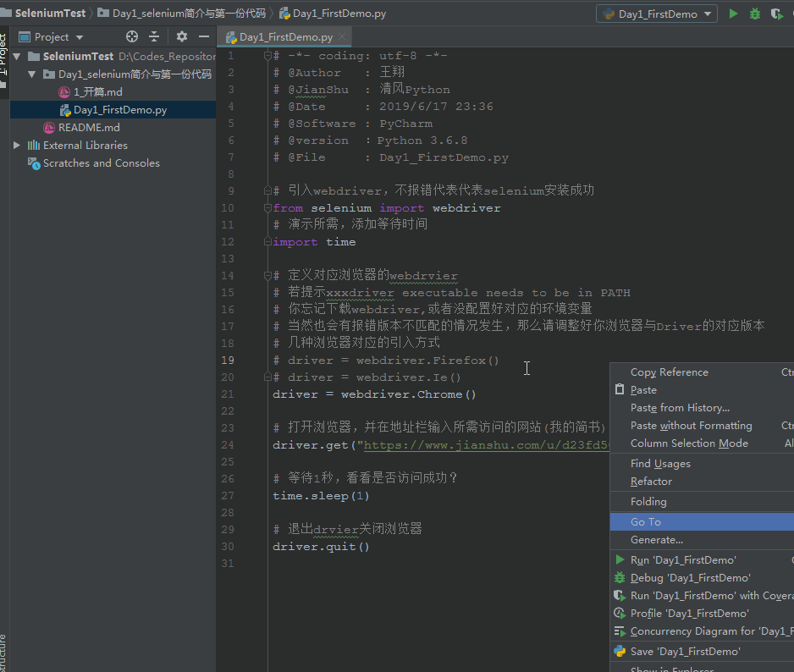Click the jianshu.com URL on line 24
This screenshot has height=672, width=794.
(486, 445)
